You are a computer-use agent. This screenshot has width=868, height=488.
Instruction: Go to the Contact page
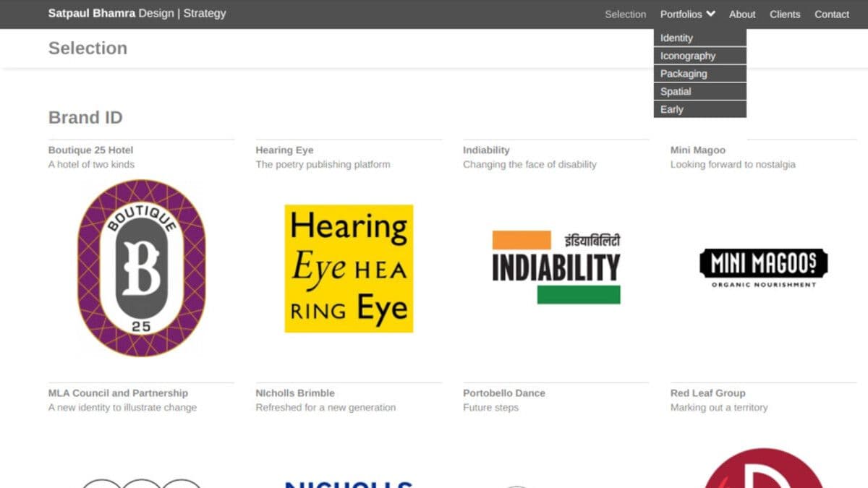(x=832, y=14)
